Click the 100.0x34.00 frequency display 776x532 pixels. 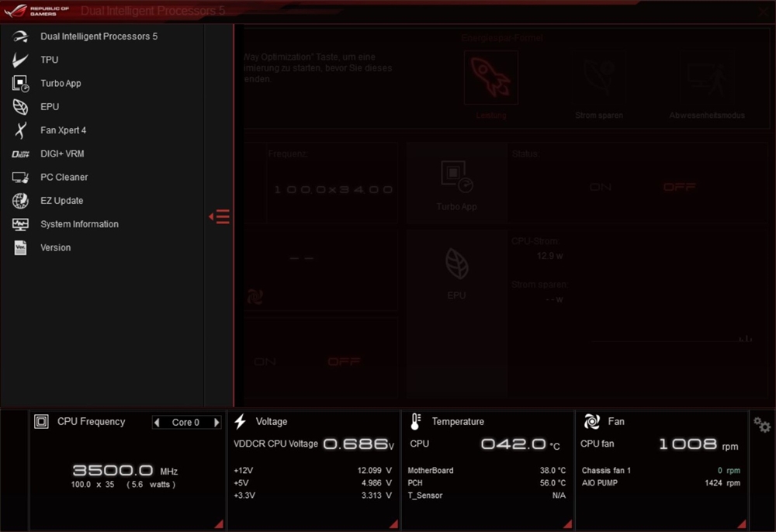(x=333, y=189)
